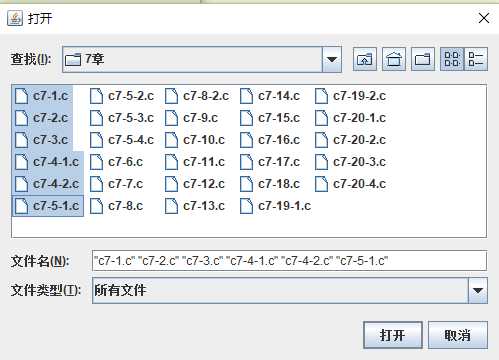
Task: Switch to details view
Action: coord(476,59)
